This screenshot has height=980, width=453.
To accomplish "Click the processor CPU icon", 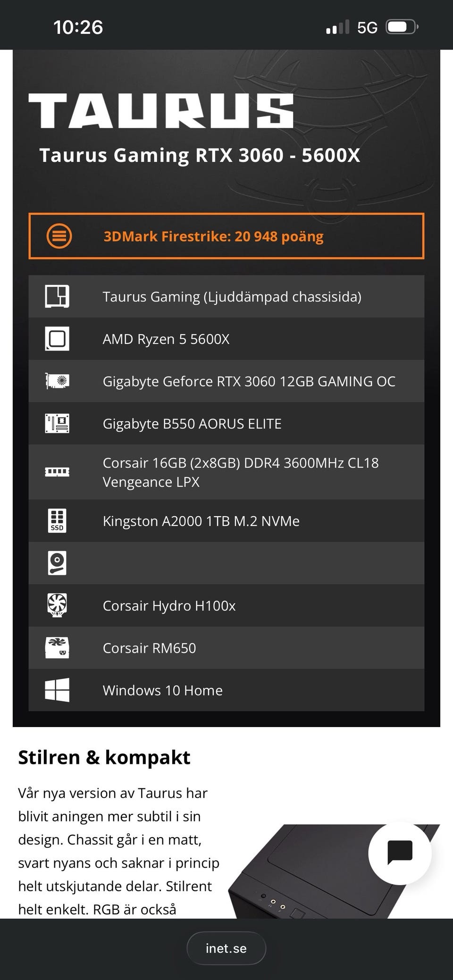I will [57, 339].
